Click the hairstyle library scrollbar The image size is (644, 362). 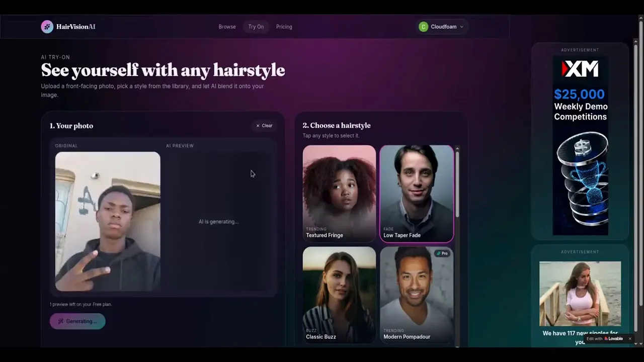(x=457, y=184)
